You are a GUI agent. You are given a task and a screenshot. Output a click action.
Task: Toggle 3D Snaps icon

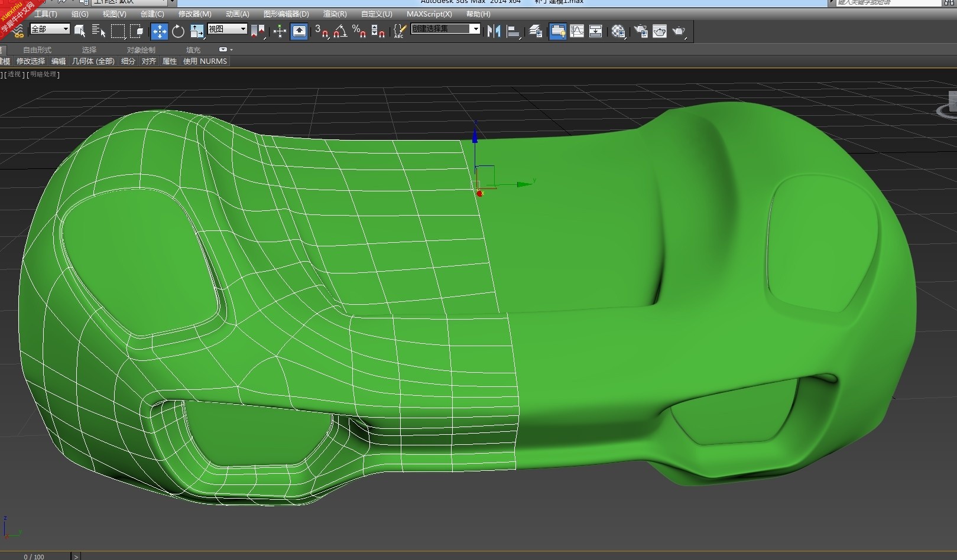(x=322, y=31)
